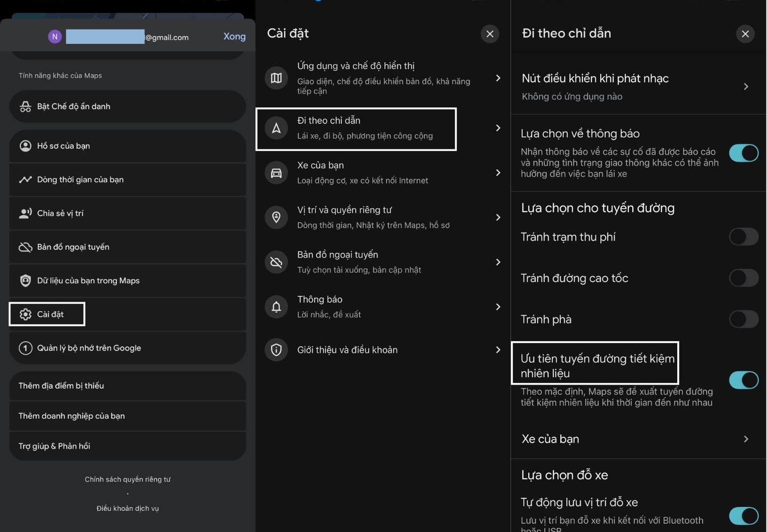Select the car icon for Xe của bạn
Viewport: 767px width, 532px height.
coord(276,173)
